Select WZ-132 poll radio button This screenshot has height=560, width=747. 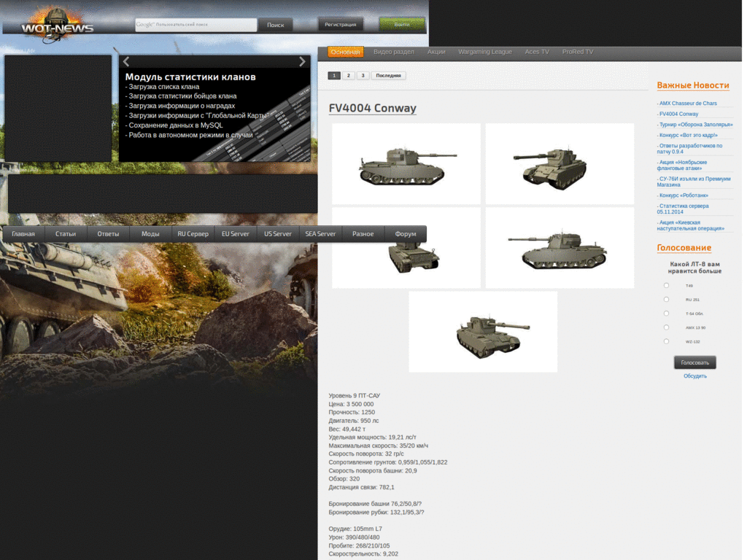coord(666,341)
